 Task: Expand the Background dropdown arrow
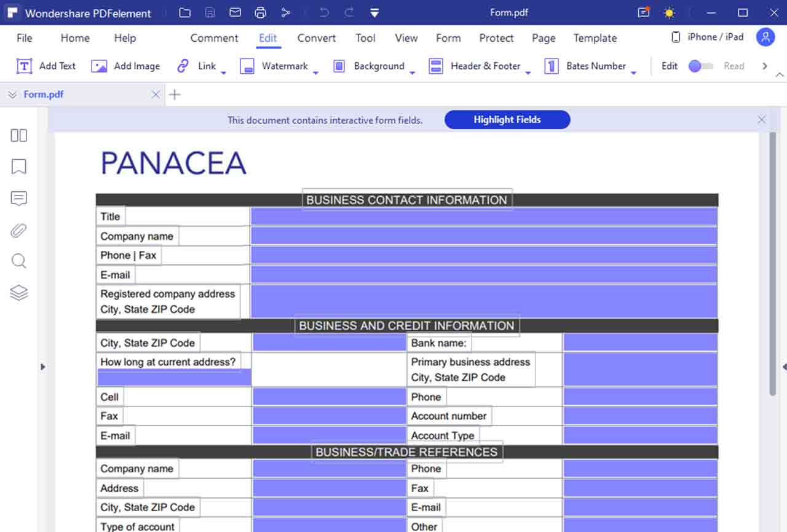point(413,73)
